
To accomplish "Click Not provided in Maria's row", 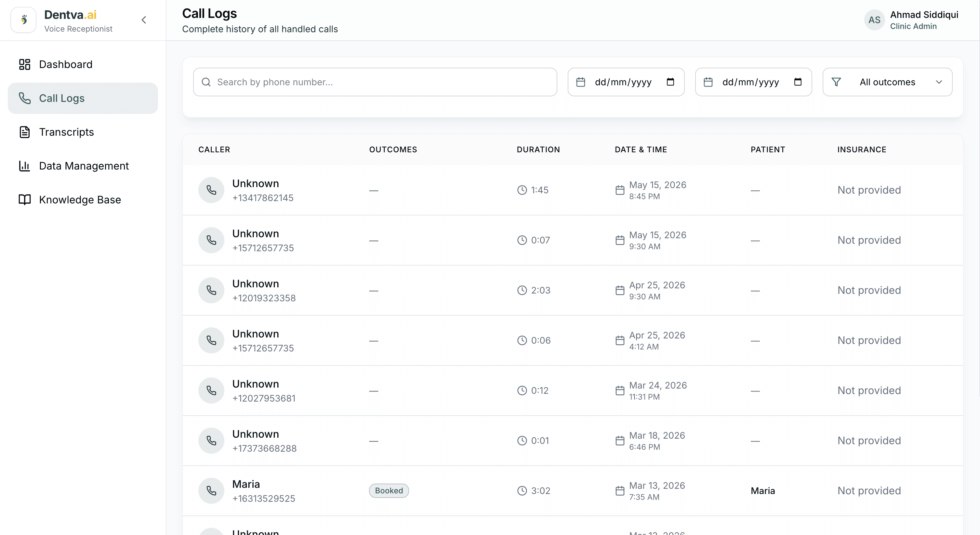I will click(x=869, y=491).
